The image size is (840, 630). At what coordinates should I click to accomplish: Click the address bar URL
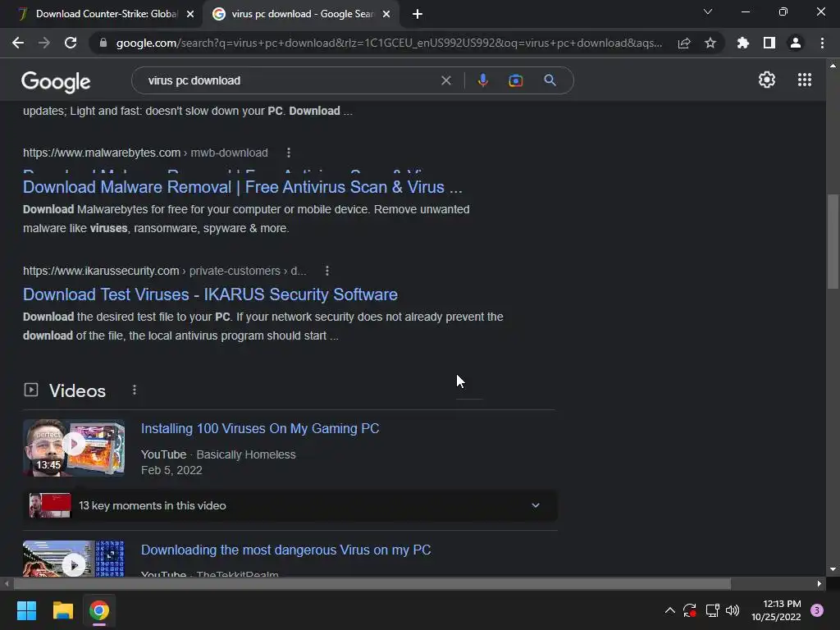389,43
